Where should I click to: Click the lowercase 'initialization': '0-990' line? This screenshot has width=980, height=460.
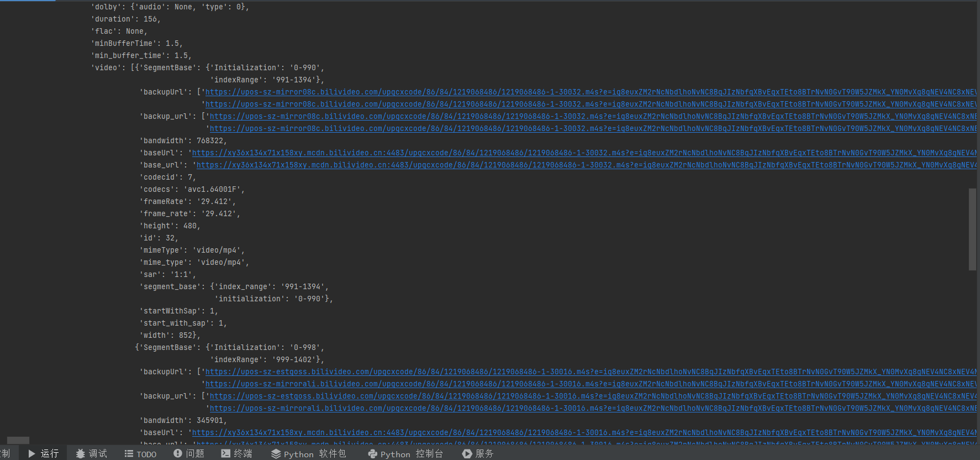(274, 299)
